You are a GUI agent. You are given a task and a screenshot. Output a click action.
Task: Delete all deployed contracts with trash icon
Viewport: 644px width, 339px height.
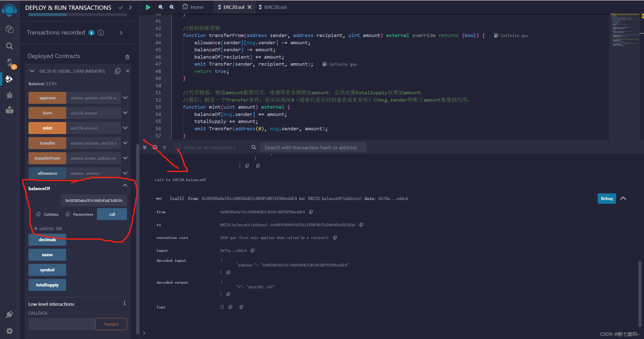[127, 57]
